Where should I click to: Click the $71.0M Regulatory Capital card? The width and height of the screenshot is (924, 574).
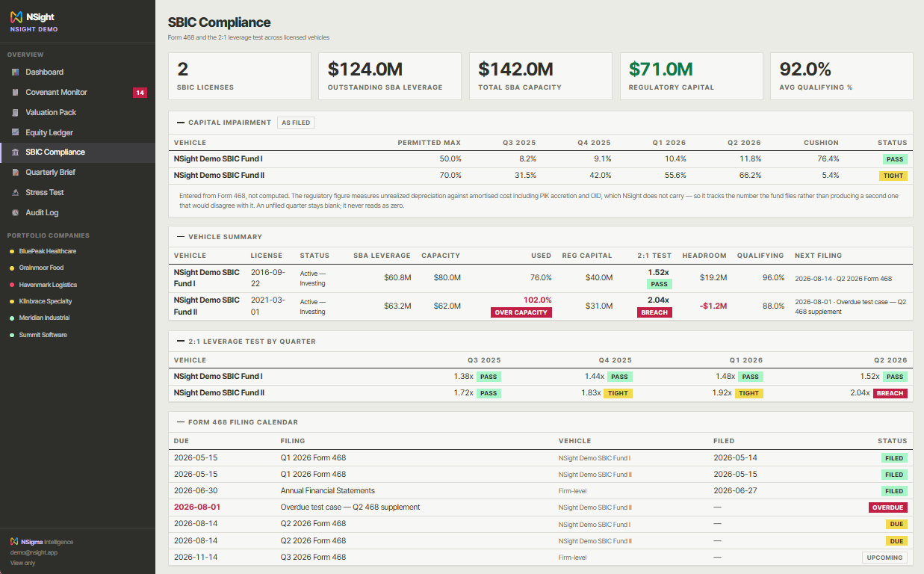click(692, 76)
